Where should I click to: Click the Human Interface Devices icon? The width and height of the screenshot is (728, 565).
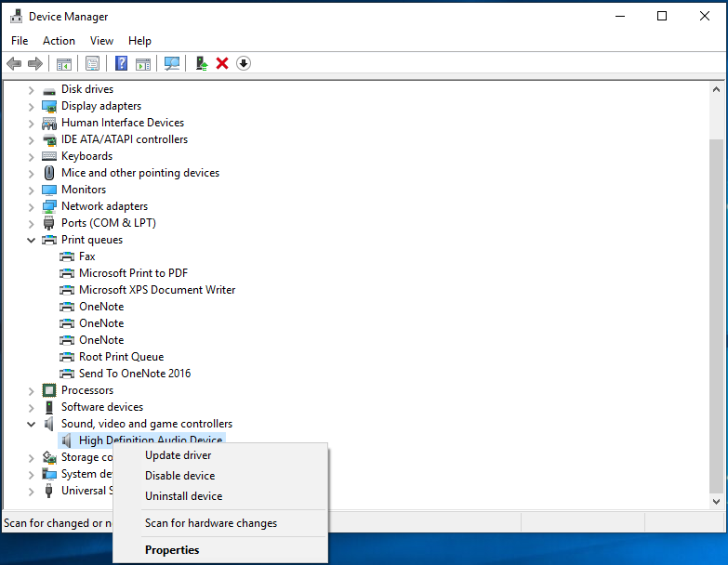pyautogui.click(x=49, y=123)
